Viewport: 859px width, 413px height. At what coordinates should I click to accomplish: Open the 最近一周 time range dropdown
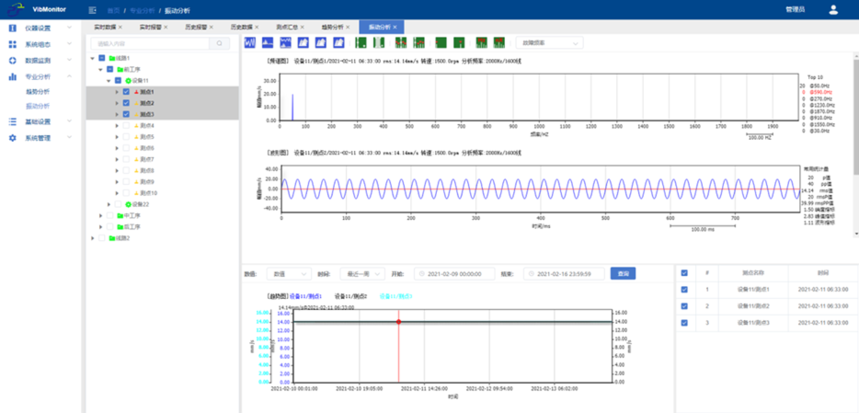click(362, 273)
